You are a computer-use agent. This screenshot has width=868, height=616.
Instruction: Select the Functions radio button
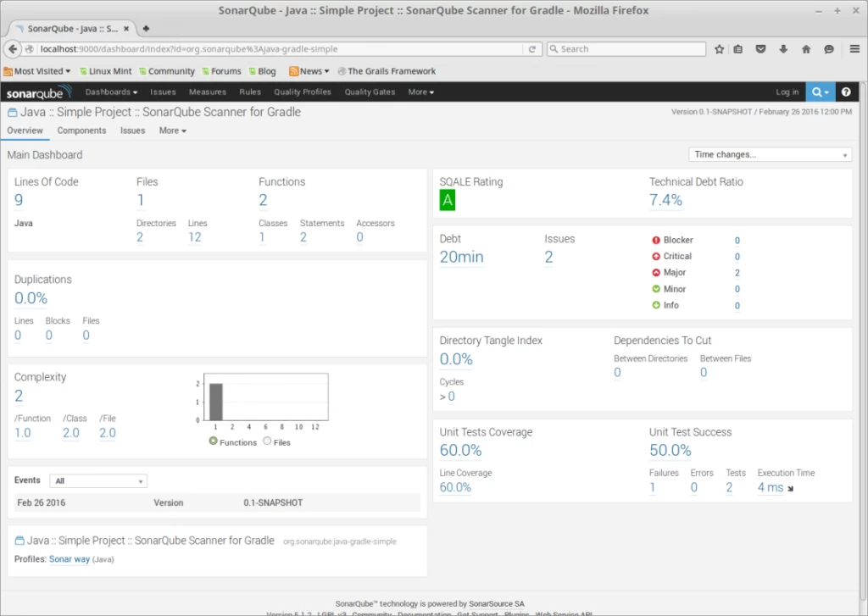[213, 441]
